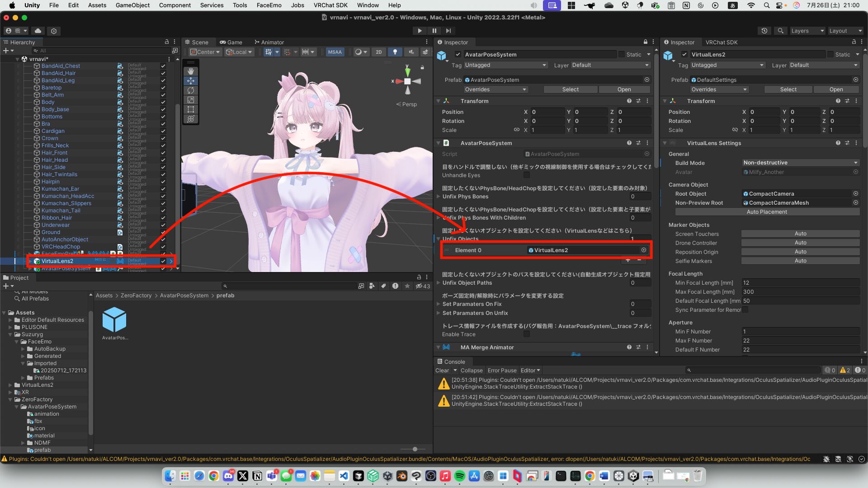Toggle 2D view mode in Scene view
The height and width of the screenshot is (488, 868).
(x=379, y=52)
